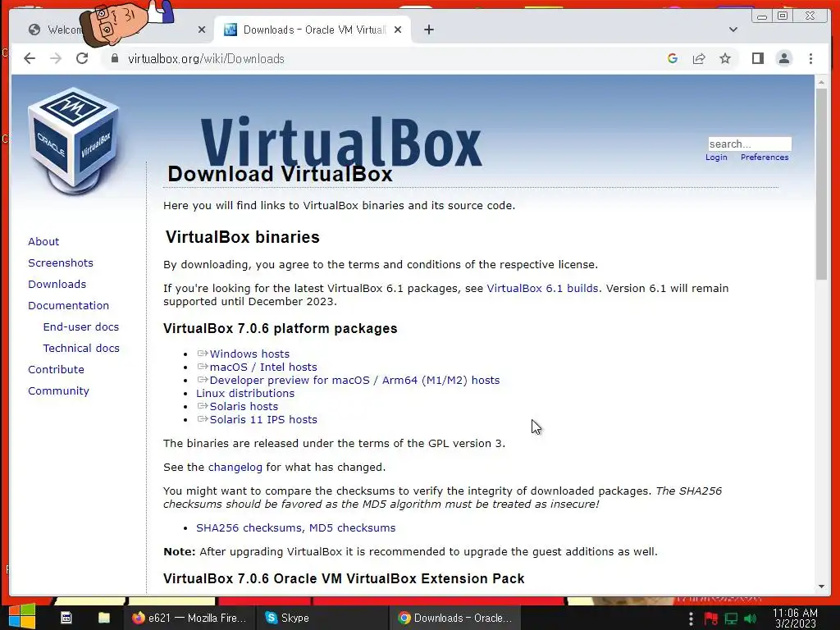Reload the VirtualBox downloads page
The image size is (840, 630).
[x=82, y=58]
